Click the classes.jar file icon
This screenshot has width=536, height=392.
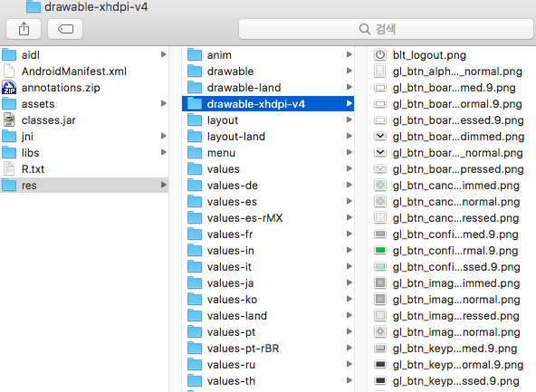(x=9, y=120)
